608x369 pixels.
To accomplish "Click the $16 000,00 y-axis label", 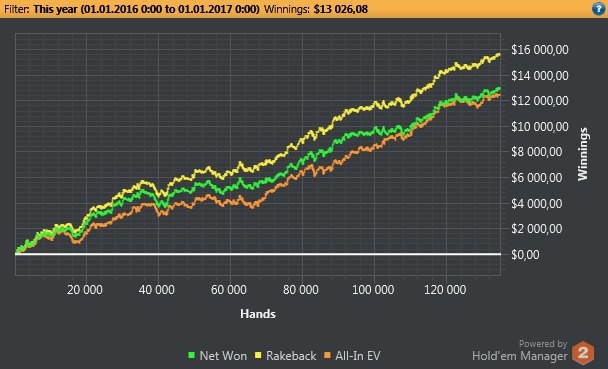I will 540,50.
